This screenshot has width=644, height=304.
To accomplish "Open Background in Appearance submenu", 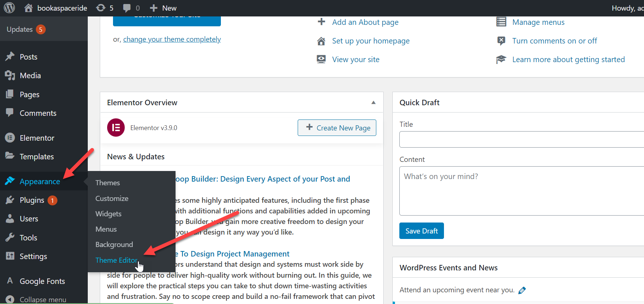I will pyautogui.click(x=114, y=244).
